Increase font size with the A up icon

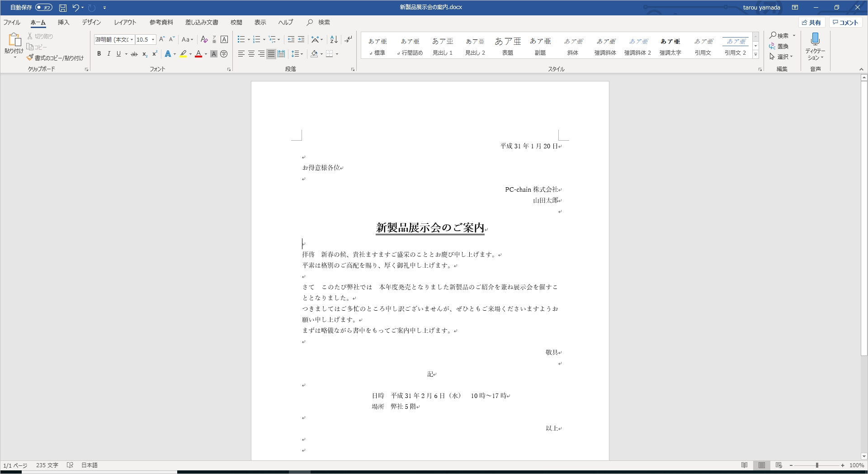pos(162,39)
